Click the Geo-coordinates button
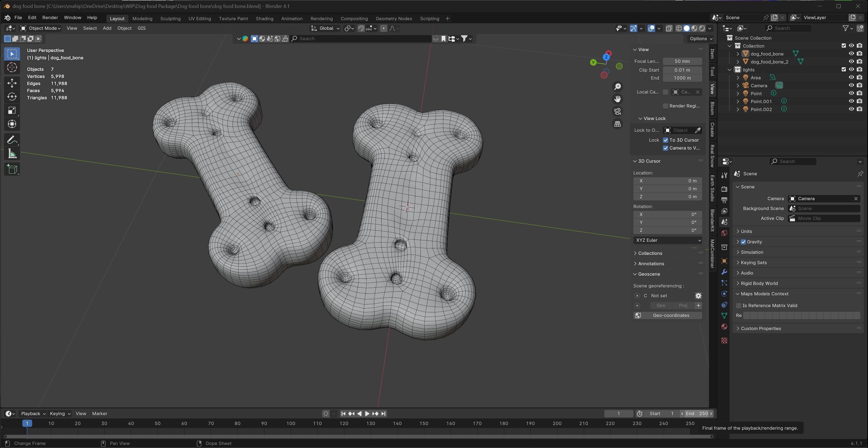The image size is (868, 448). (x=668, y=315)
